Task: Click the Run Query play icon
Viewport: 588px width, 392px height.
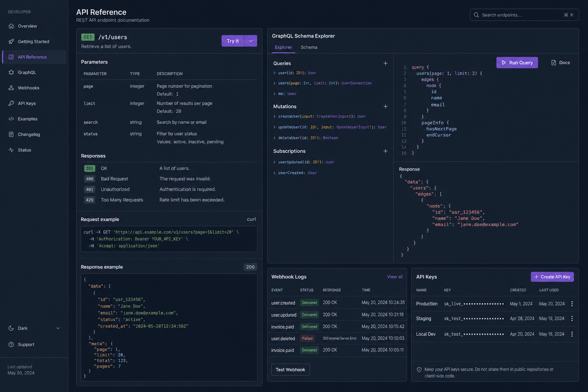Action: pyautogui.click(x=504, y=63)
